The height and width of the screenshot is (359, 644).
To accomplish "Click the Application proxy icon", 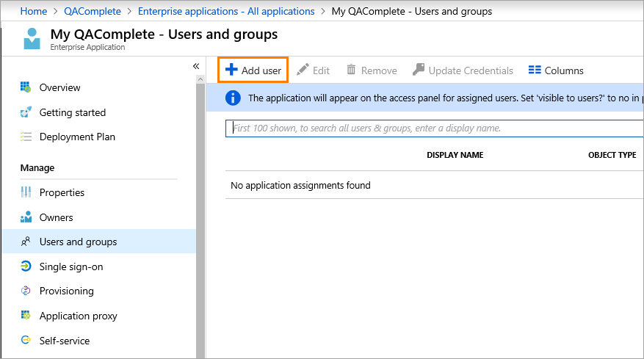I will tap(26, 316).
